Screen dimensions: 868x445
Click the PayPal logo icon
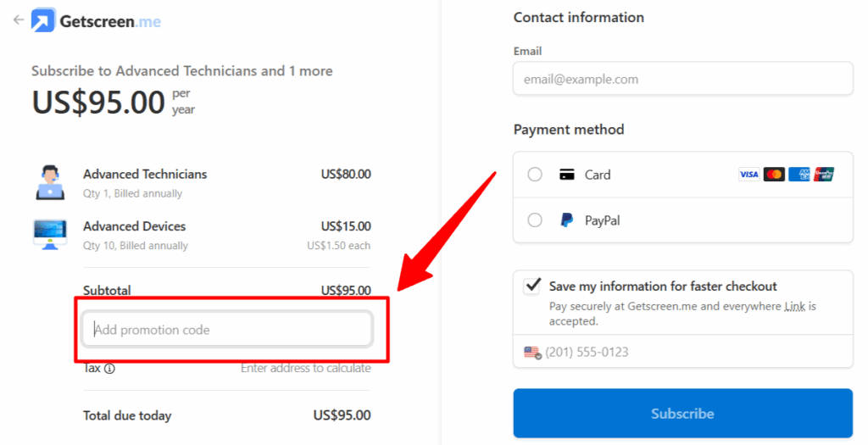click(x=567, y=220)
